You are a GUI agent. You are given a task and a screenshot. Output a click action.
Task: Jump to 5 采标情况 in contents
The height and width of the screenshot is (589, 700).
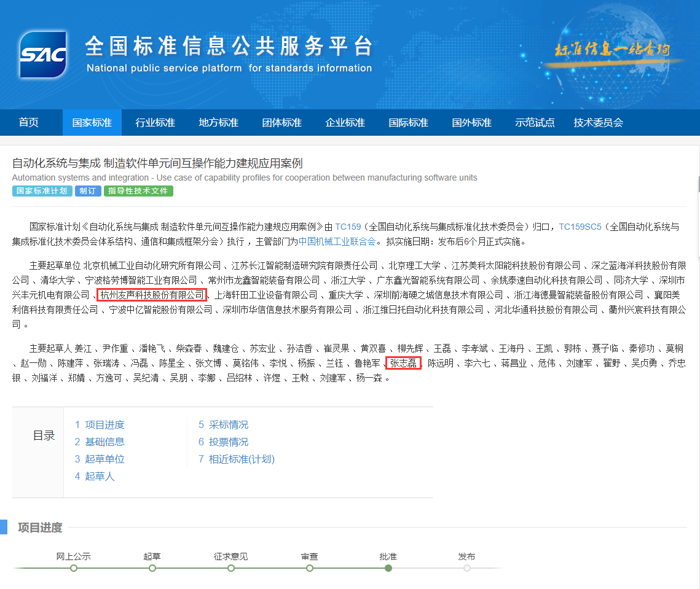tap(223, 425)
